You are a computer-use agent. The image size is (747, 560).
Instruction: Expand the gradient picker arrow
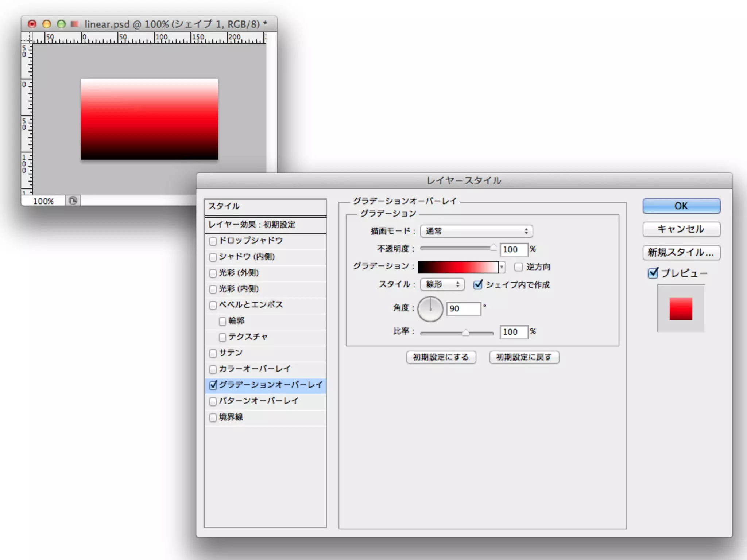[x=502, y=267]
